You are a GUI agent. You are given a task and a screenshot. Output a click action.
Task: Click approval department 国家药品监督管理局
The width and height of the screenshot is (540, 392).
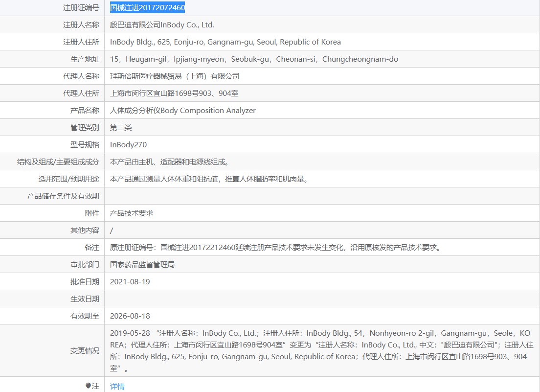tap(142, 265)
